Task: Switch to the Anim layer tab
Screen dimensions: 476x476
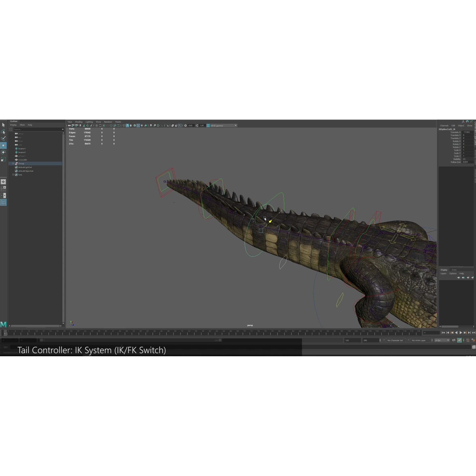Action: click(x=454, y=270)
